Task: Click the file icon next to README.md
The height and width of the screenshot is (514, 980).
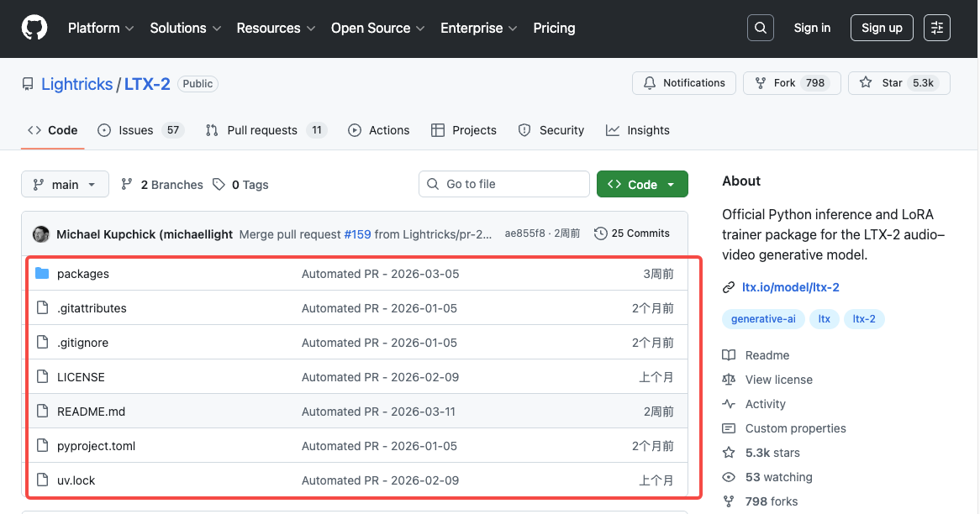Action: (43, 411)
